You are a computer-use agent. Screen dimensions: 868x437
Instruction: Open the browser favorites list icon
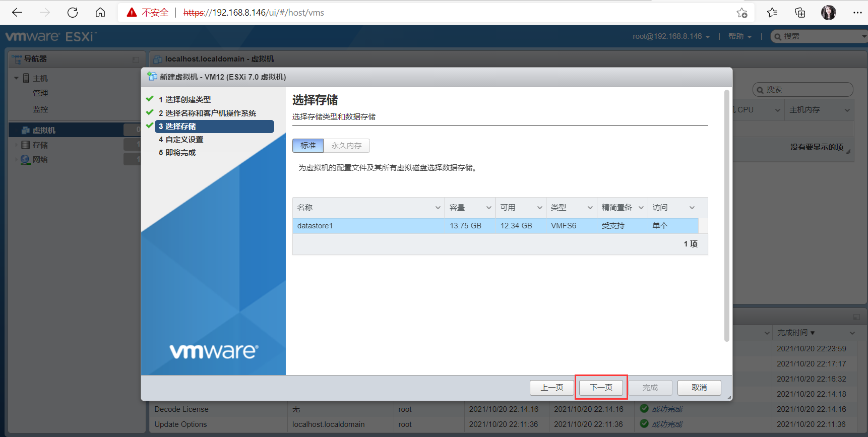coord(772,13)
